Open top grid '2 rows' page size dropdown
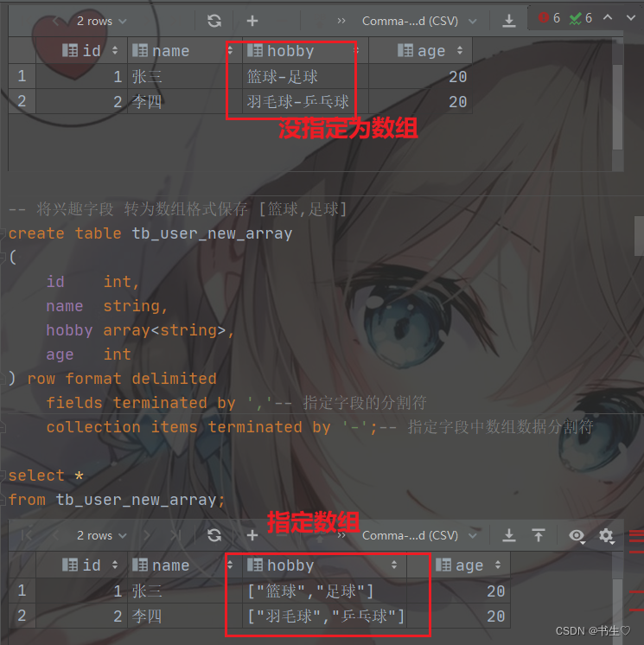The height and width of the screenshot is (645, 644). click(102, 21)
